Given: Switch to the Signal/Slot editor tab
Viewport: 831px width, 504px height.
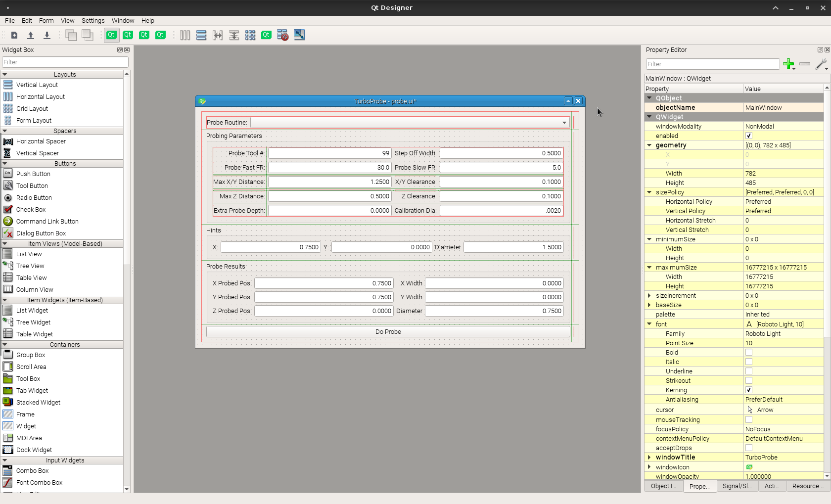Looking at the screenshot, I should click(737, 486).
